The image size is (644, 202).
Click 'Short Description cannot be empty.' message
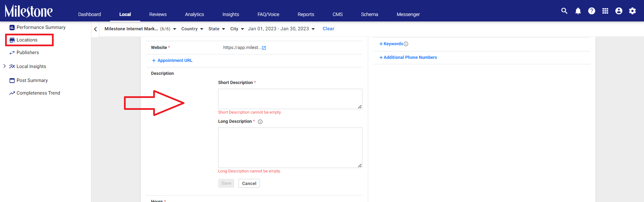250,112
